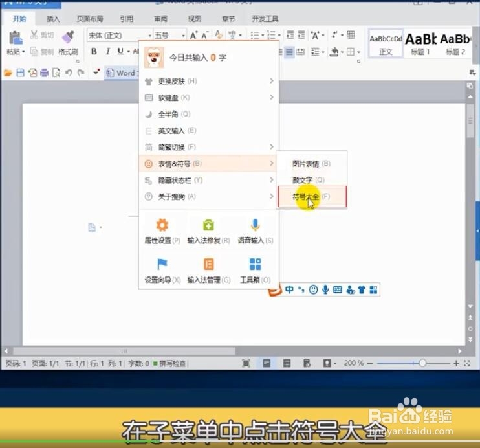Click the zoom slider handle
This screenshot has height=448, width=480.
click(x=422, y=363)
